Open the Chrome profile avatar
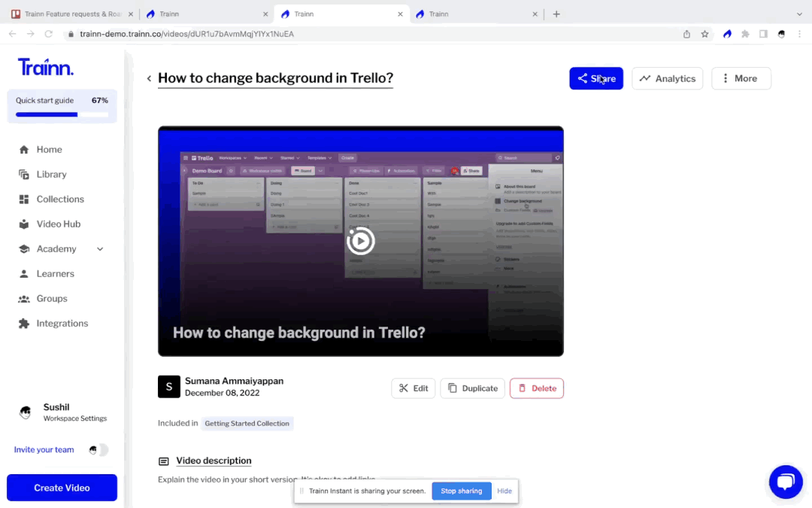The image size is (812, 508). click(781, 34)
